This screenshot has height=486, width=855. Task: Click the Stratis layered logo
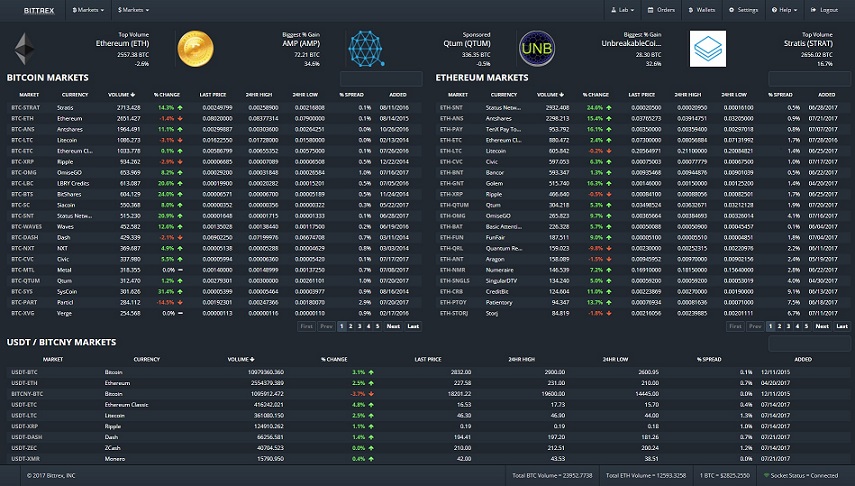coord(708,49)
